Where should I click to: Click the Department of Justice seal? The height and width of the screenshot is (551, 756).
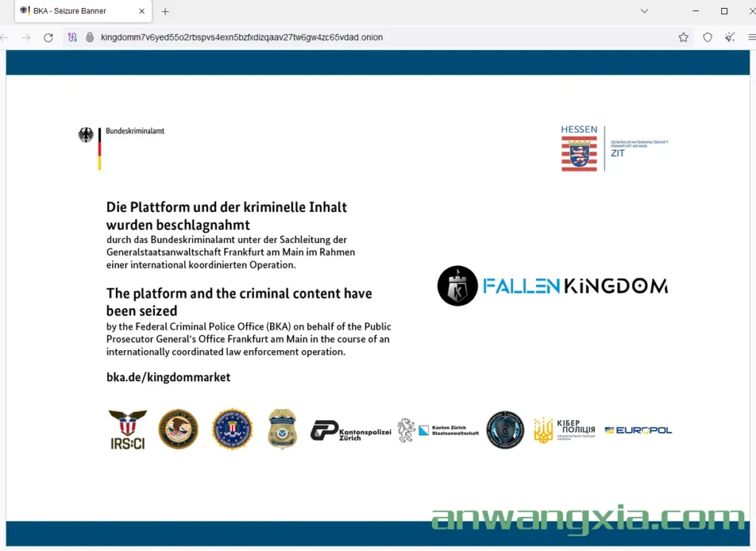[x=179, y=429]
